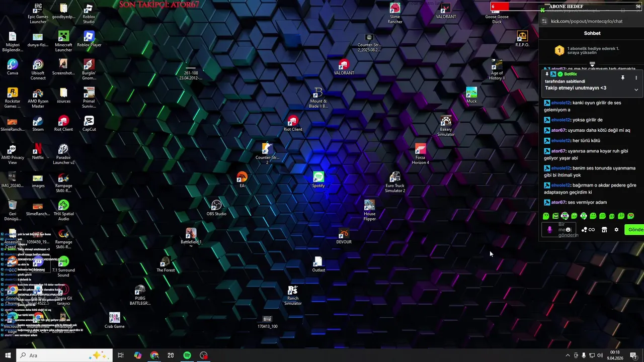The height and width of the screenshot is (362, 644).
Task: Open the Slime Rancher shortcut at top
Action: [x=395, y=13]
